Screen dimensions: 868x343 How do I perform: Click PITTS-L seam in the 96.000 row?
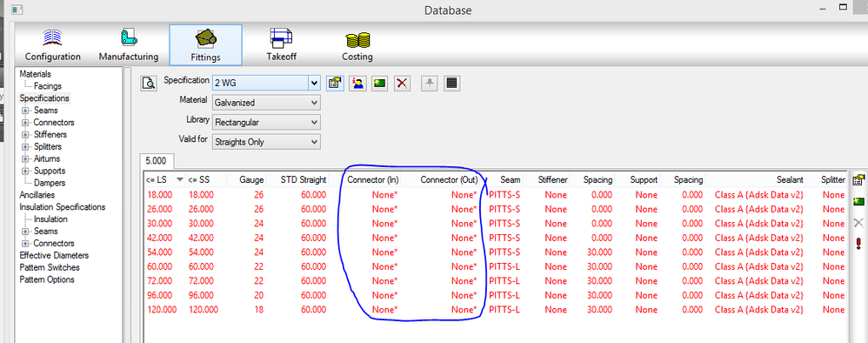pos(504,295)
